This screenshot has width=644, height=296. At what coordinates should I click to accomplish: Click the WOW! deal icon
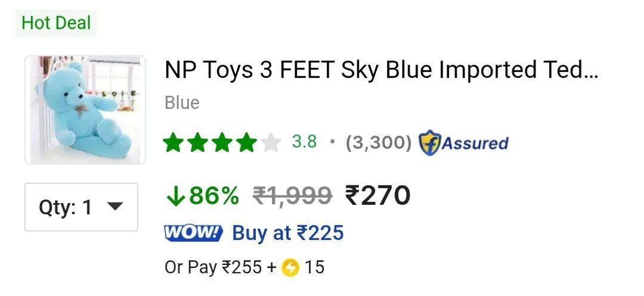[193, 233]
